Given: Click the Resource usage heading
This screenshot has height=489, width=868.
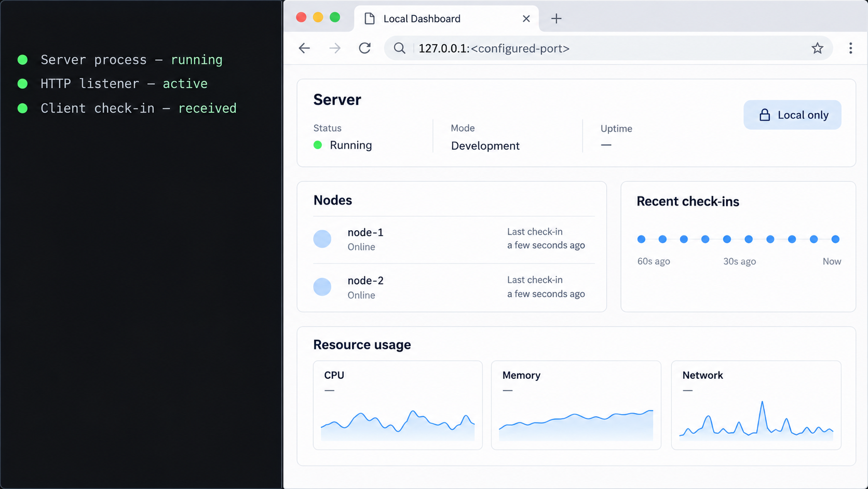Looking at the screenshot, I should click(362, 345).
